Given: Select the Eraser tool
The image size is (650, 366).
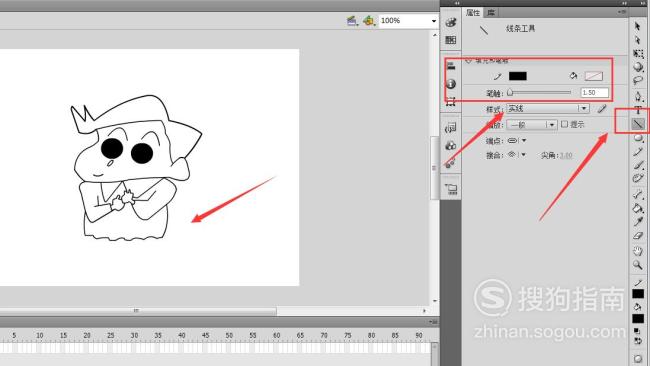Looking at the screenshot, I should [x=638, y=235].
